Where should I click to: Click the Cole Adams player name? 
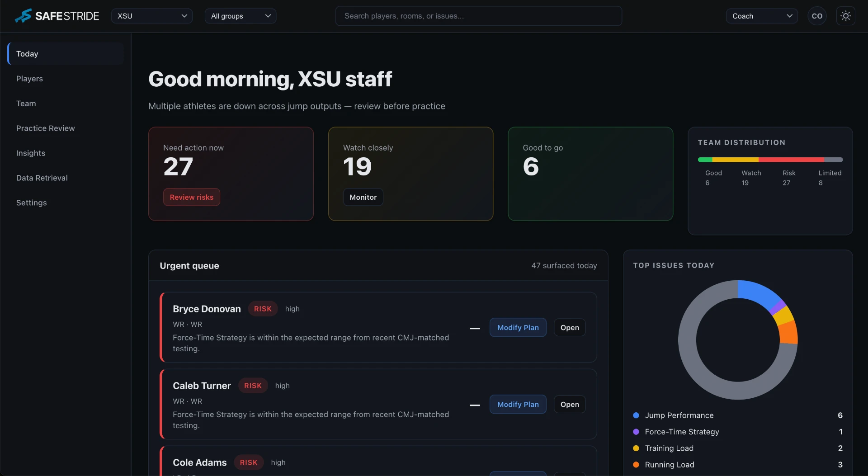(199, 462)
